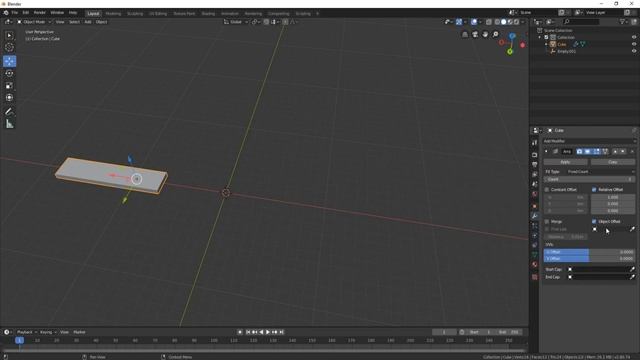The height and width of the screenshot is (360, 640).
Task: Expand the Cube item in outliner
Action: click(x=546, y=44)
